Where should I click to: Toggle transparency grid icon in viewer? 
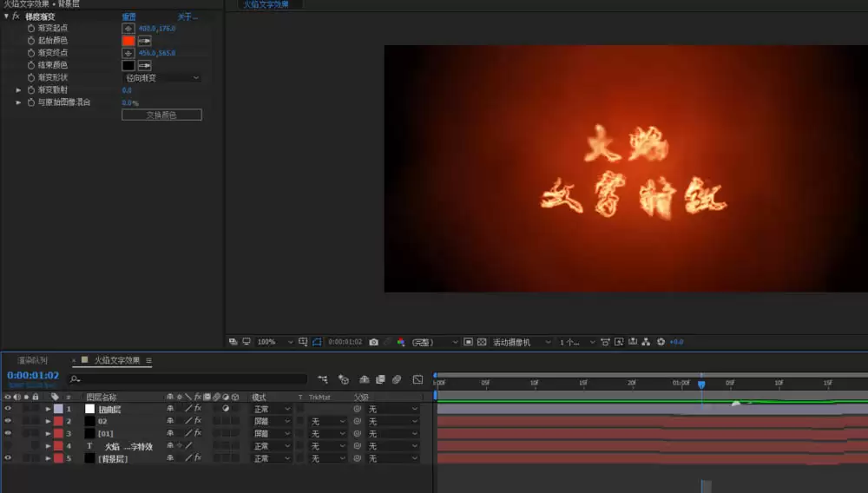click(x=482, y=342)
